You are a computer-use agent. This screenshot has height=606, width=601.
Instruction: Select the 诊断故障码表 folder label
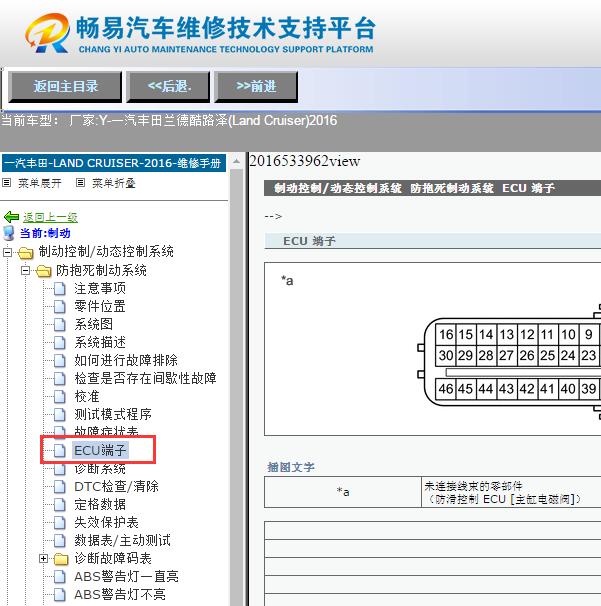click(x=113, y=558)
